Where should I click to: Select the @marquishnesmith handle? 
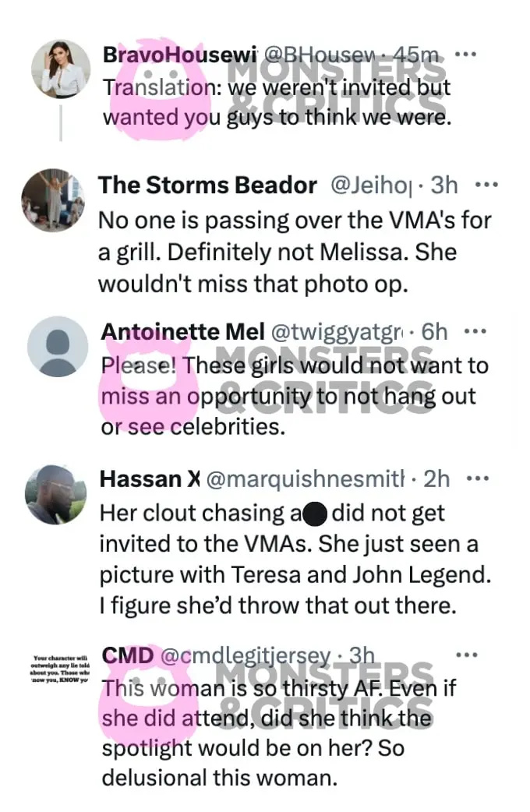(x=306, y=479)
